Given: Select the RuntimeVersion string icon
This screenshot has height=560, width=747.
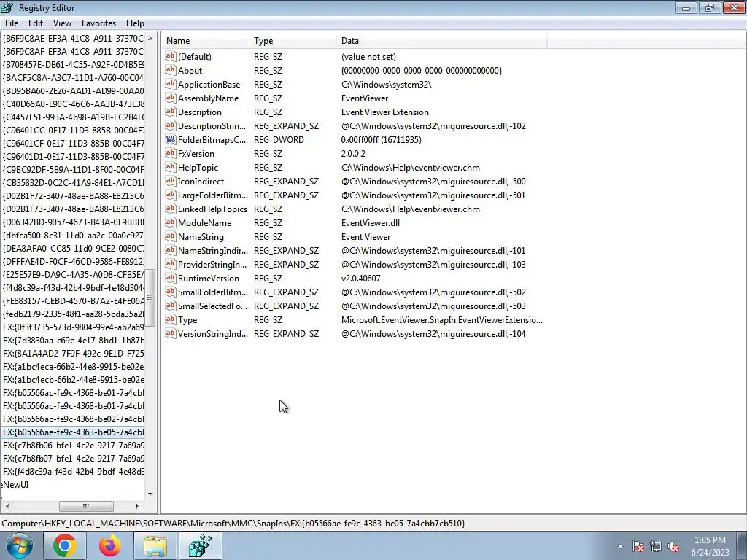Looking at the screenshot, I should (171, 278).
